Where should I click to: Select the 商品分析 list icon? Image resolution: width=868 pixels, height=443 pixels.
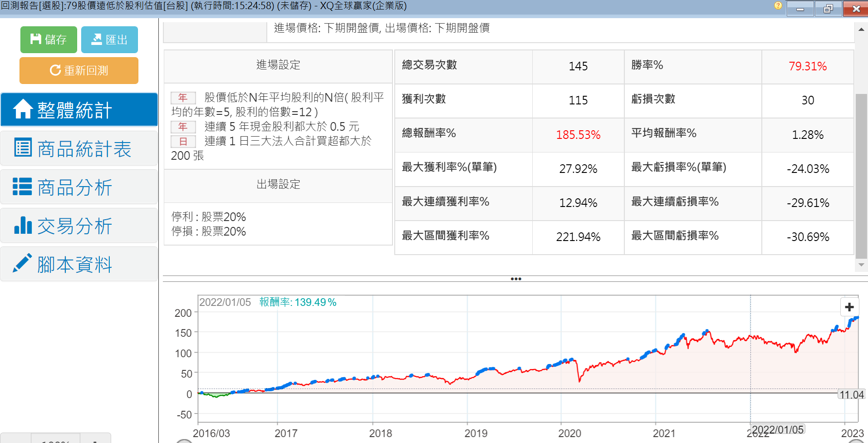click(x=22, y=187)
